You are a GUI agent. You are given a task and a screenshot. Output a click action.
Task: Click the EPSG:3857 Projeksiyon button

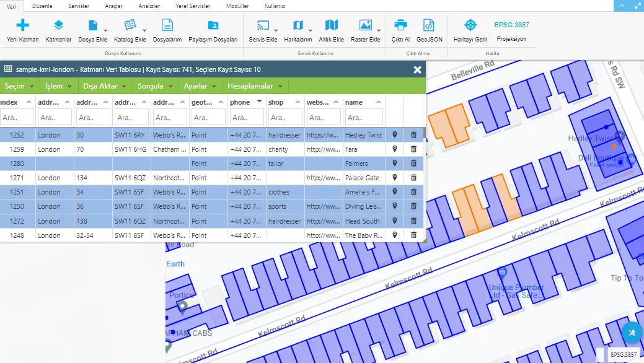click(x=511, y=31)
